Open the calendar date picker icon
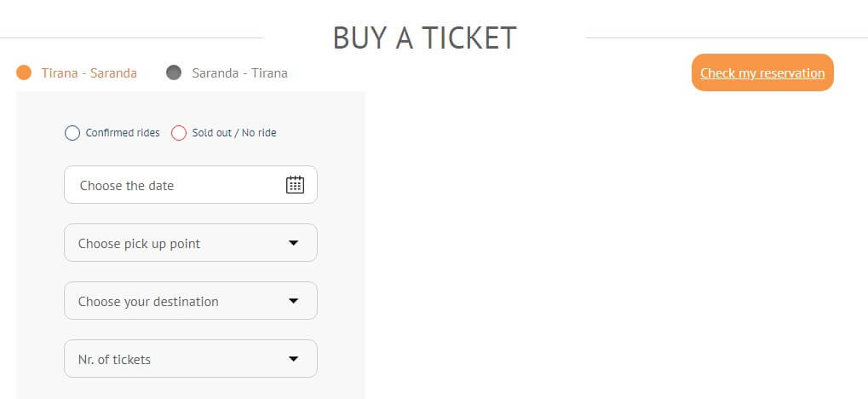This screenshot has width=868, height=399. pyautogui.click(x=295, y=184)
